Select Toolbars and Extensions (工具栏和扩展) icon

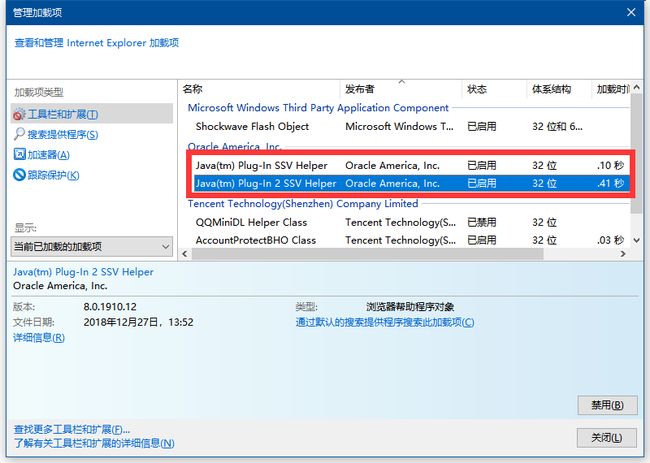pos(19,114)
